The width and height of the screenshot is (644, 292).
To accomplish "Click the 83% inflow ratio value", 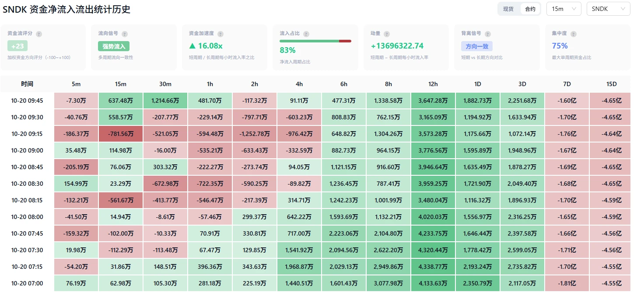I will 288,50.
